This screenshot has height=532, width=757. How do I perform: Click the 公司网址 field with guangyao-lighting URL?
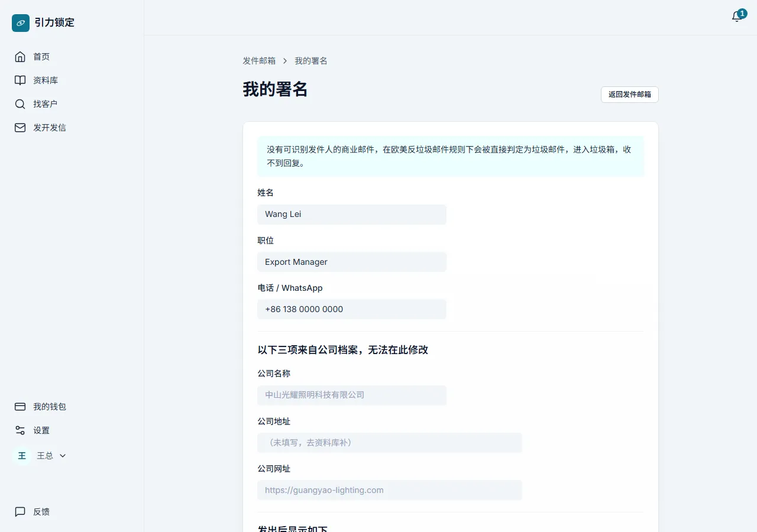tap(390, 490)
